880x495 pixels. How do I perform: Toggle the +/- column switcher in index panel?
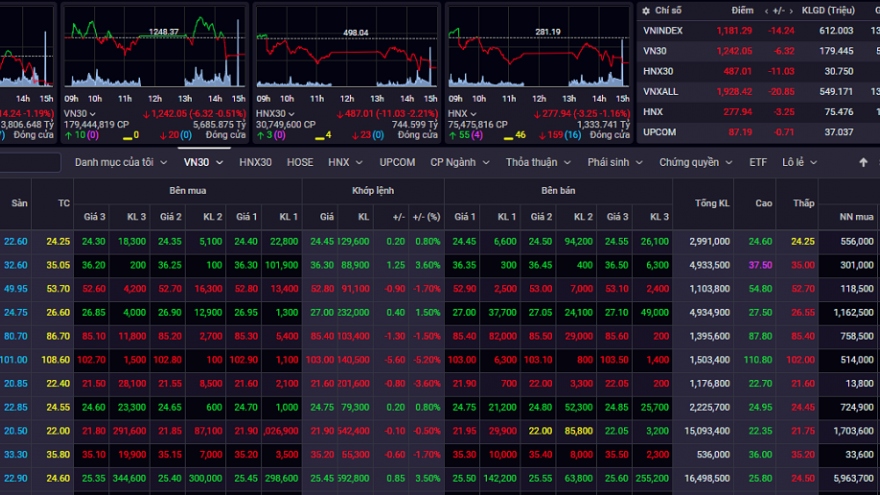(778, 10)
